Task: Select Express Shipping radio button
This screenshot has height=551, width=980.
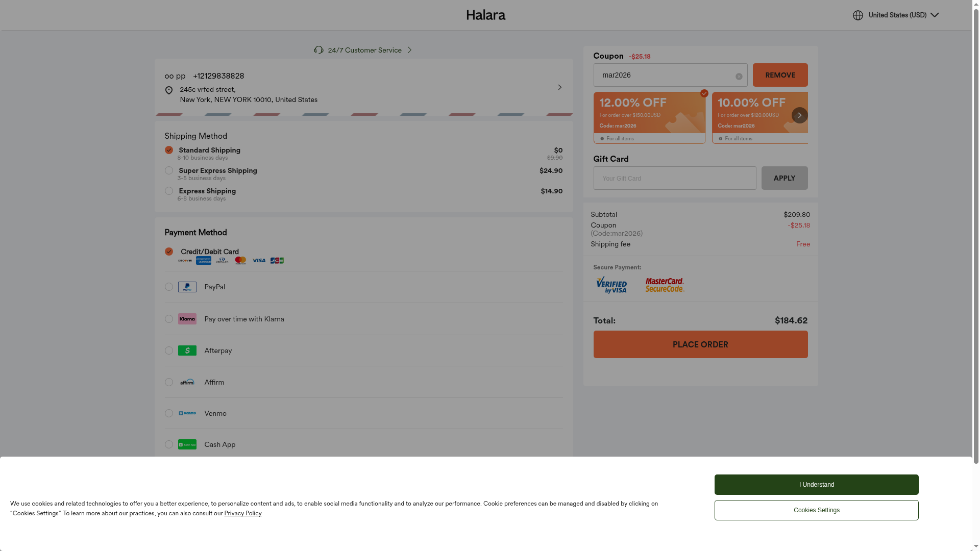Action: (169, 191)
